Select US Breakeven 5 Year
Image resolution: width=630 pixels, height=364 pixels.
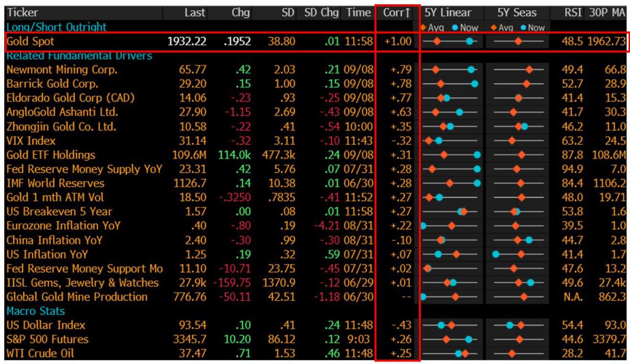click(59, 212)
